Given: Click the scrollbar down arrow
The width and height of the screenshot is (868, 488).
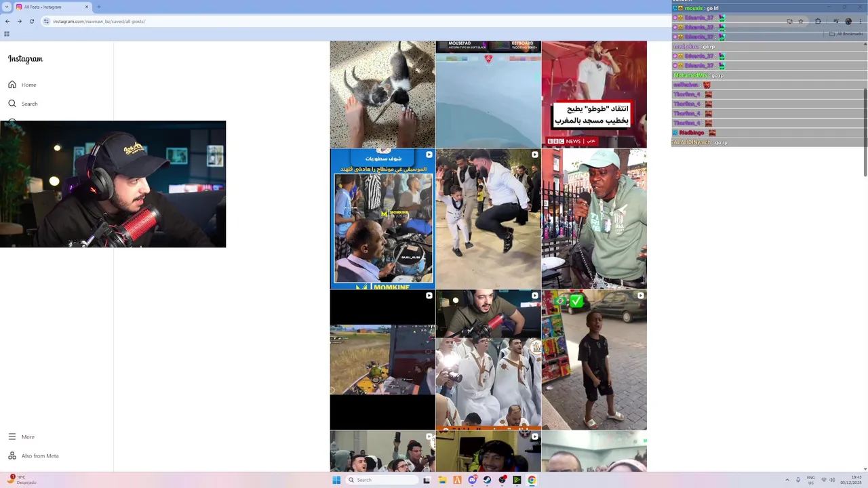Looking at the screenshot, I should coord(865,468).
